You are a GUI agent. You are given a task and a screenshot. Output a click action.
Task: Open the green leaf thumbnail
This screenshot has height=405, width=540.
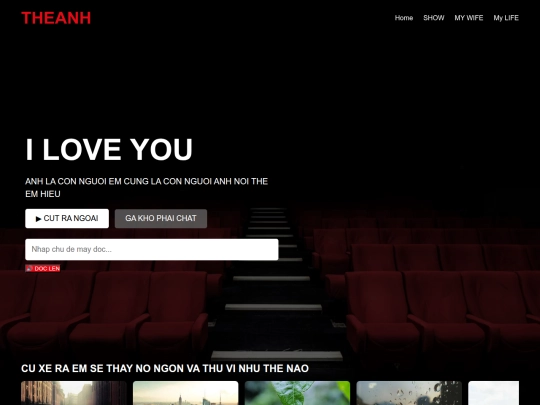pyautogui.click(x=297, y=393)
